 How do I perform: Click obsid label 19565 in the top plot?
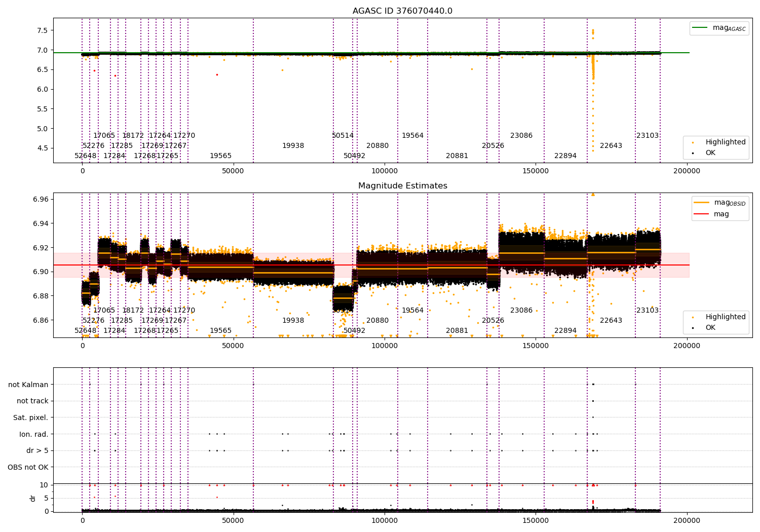(220, 156)
